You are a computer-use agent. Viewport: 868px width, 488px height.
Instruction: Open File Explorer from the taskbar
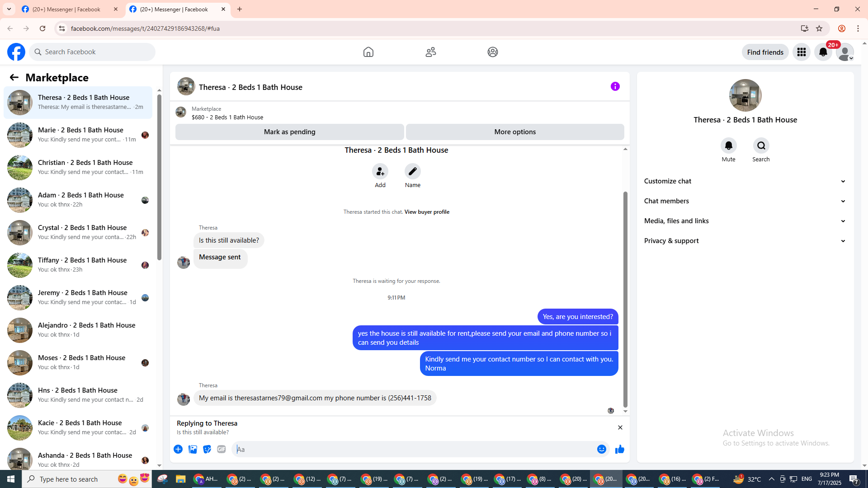[181, 479]
